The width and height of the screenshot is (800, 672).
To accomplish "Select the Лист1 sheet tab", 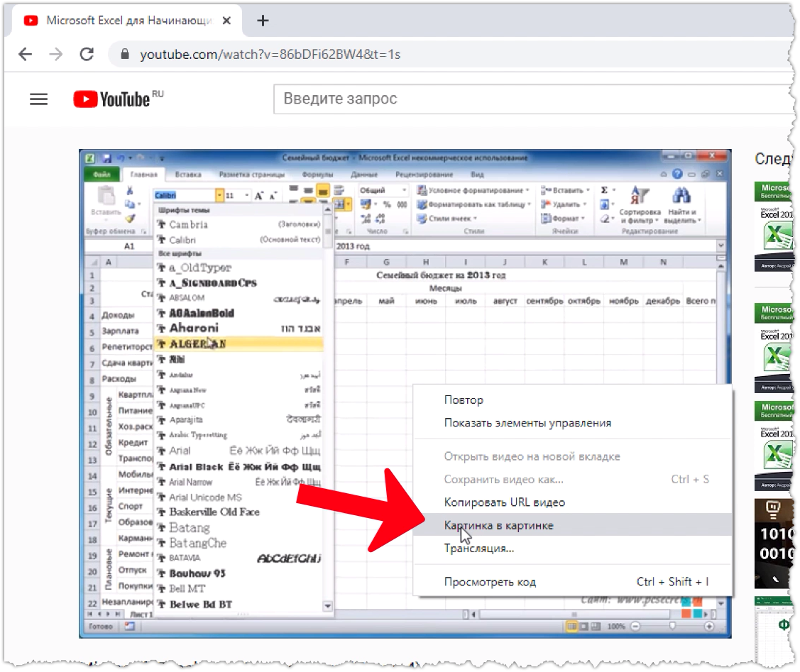I will click(141, 615).
